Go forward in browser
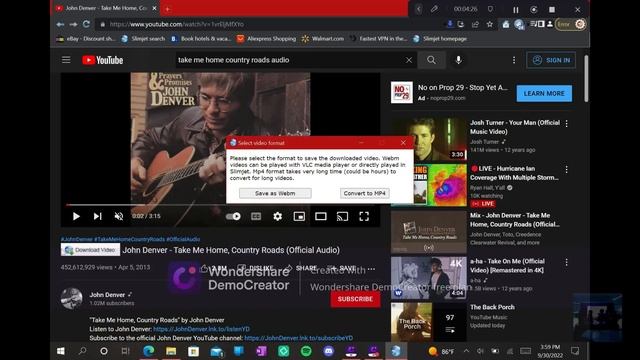Image resolution: width=640 pixels, height=360 pixels. pos(73,24)
